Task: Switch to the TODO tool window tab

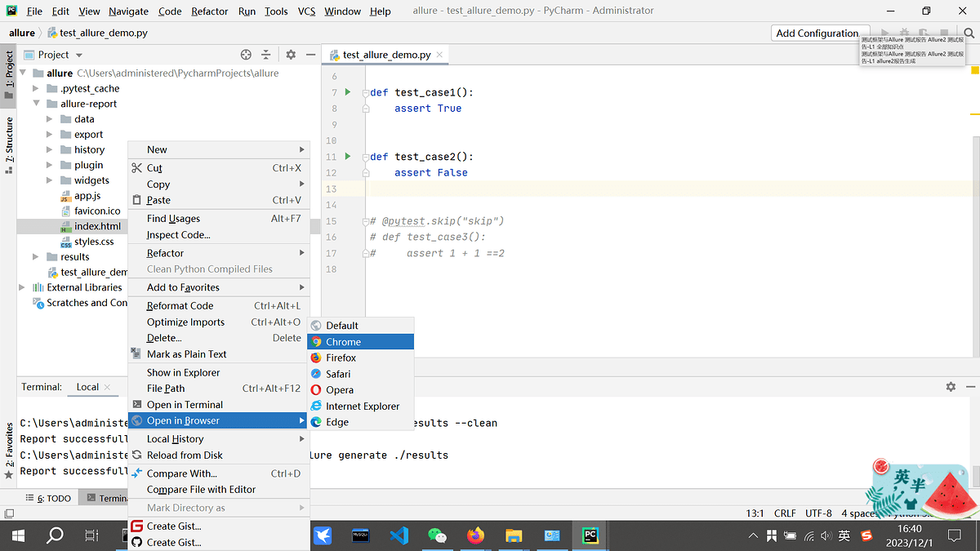Action: [x=51, y=498]
